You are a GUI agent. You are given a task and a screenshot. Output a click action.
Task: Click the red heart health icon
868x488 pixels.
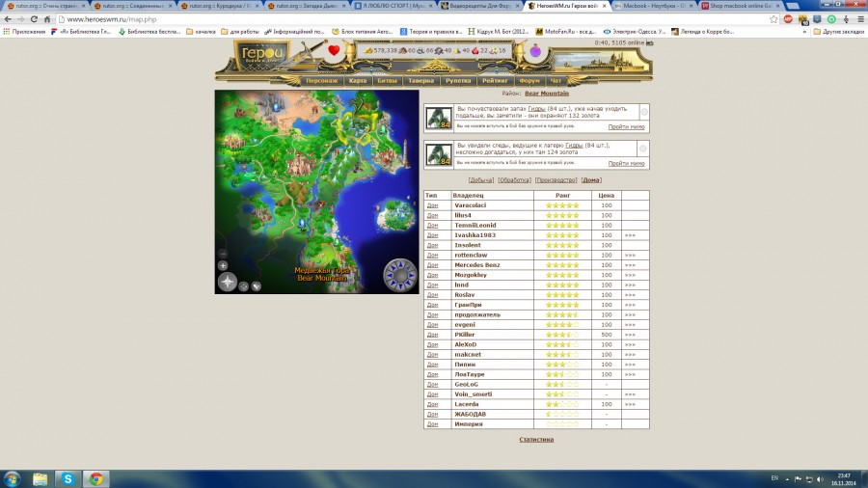tap(334, 51)
